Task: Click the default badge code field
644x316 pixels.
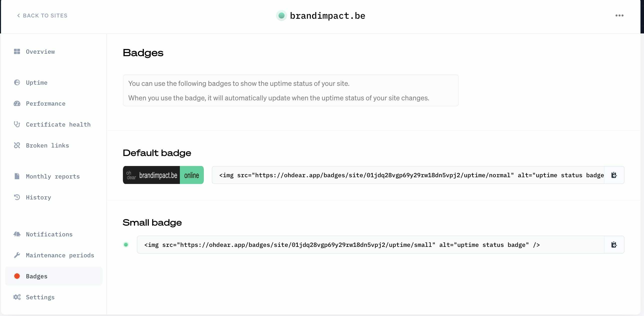Action: pos(408,175)
